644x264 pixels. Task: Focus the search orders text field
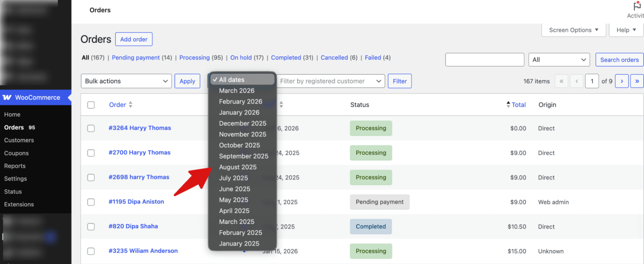click(485, 60)
